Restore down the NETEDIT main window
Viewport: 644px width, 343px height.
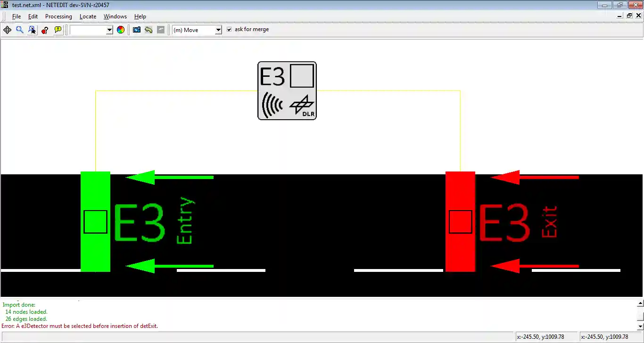click(619, 5)
